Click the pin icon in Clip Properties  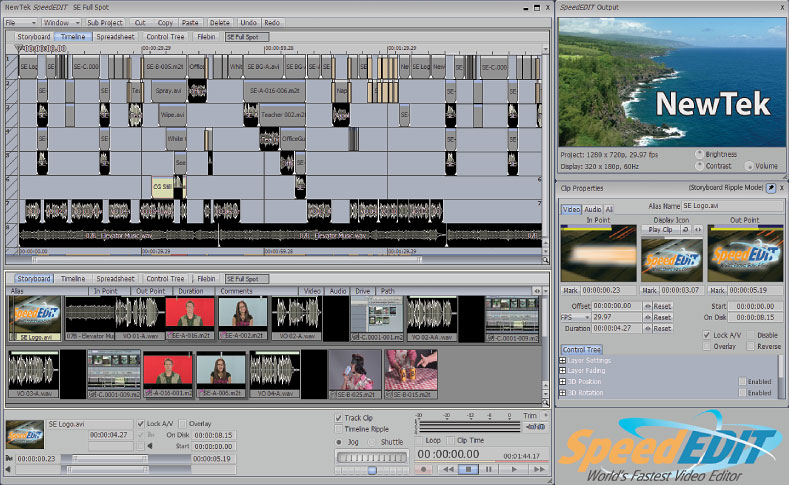770,188
